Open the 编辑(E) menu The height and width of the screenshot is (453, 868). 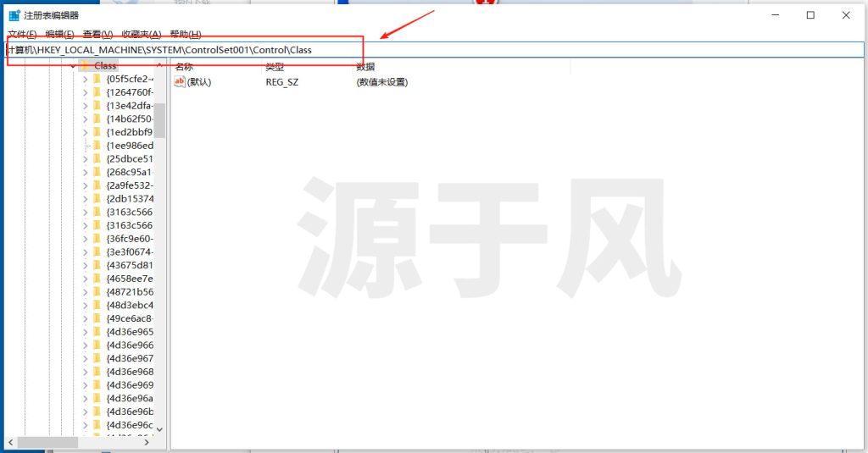pyautogui.click(x=59, y=35)
